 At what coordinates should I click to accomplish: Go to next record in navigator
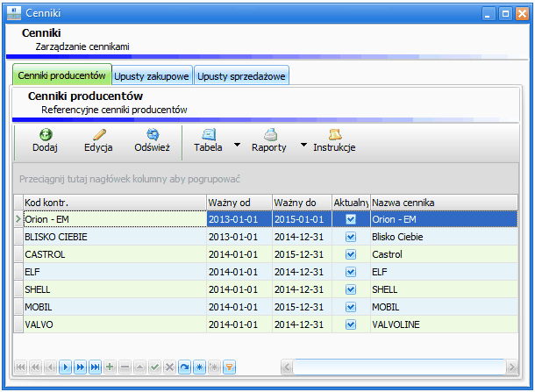(65, 367)
